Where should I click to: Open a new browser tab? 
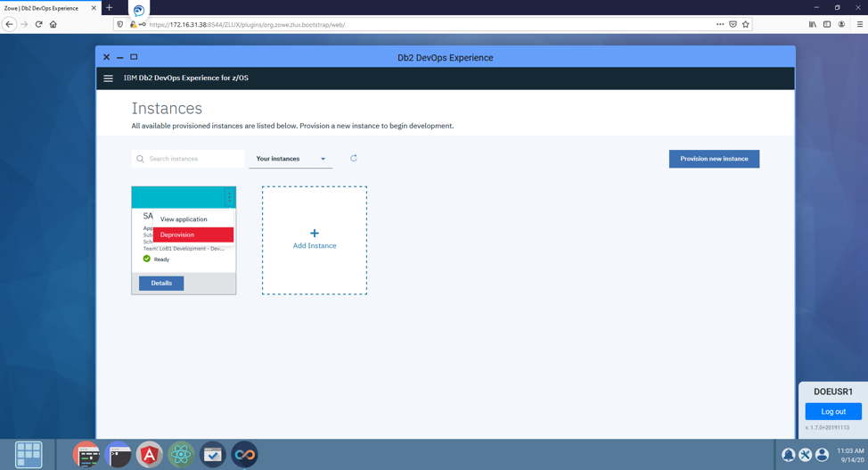109,8
